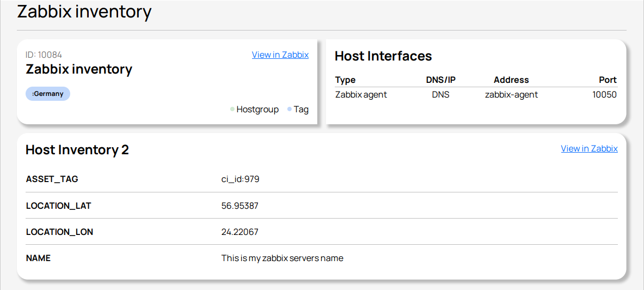Viewport: 644px width, 290px height.
Task: Open View in Zabbix link in host card
Action: tap(280, 55)
